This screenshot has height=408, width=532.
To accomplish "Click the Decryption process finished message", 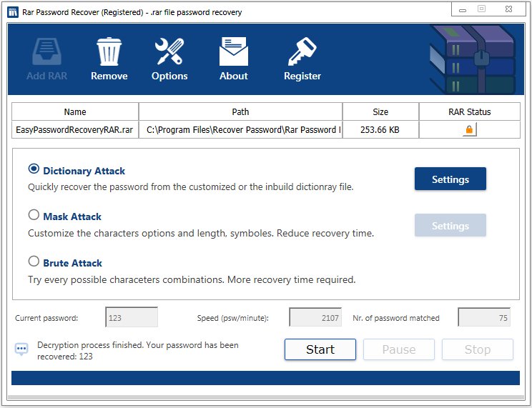I will tap(138, 351).
